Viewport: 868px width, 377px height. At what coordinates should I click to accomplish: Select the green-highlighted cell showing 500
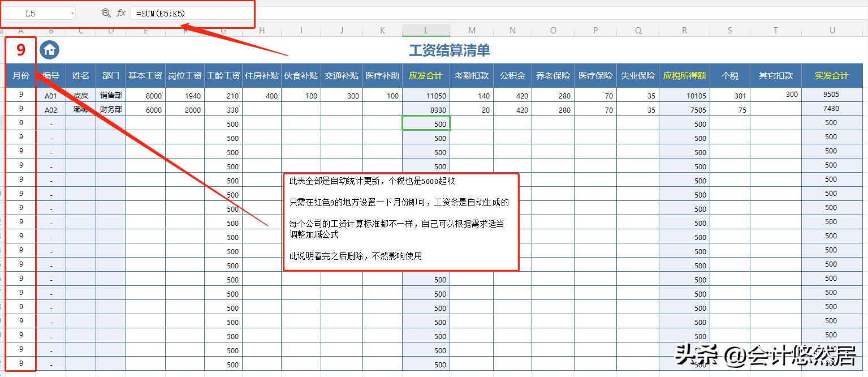pos(426,123)
